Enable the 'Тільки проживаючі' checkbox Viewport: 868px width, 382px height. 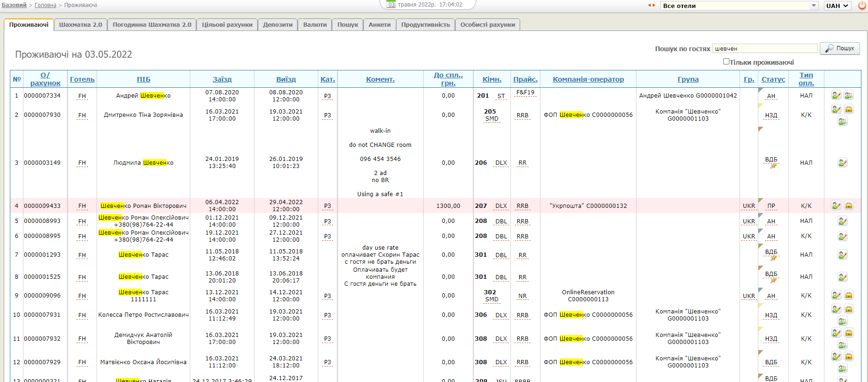[x=726, y=61]
